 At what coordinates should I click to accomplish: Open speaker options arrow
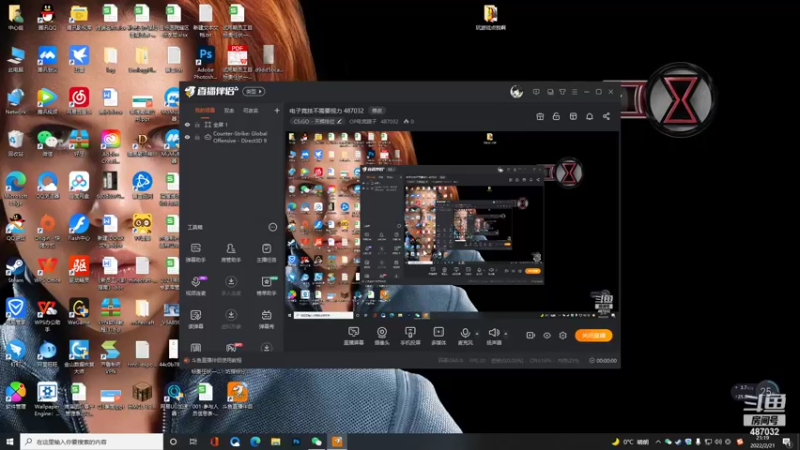click(506, 334)
